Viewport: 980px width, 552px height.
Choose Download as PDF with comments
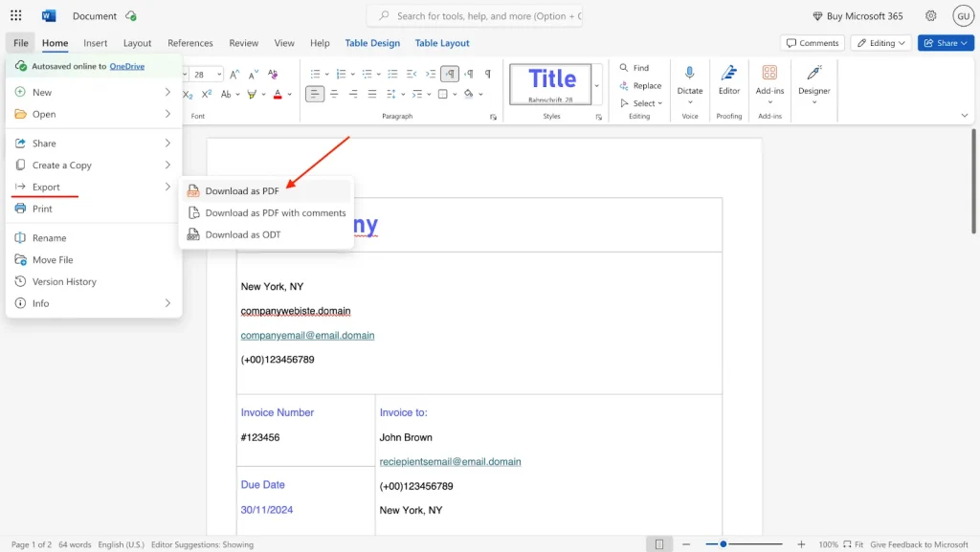[x=276, y=212]
